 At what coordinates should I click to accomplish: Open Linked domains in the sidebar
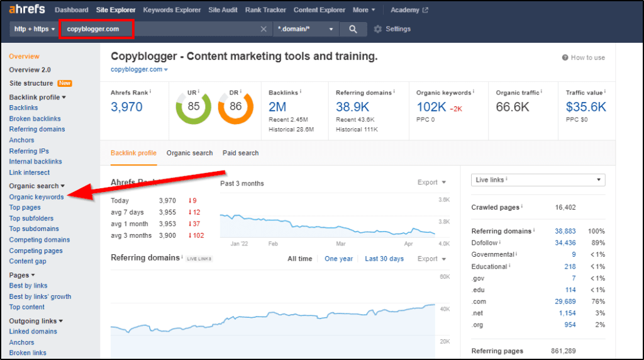pyautogui.click(x=33, y=331)
